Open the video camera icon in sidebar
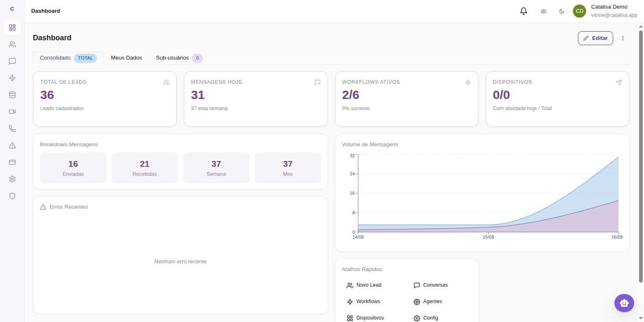This screenshot has height=322, width=644. click(12, 112)
